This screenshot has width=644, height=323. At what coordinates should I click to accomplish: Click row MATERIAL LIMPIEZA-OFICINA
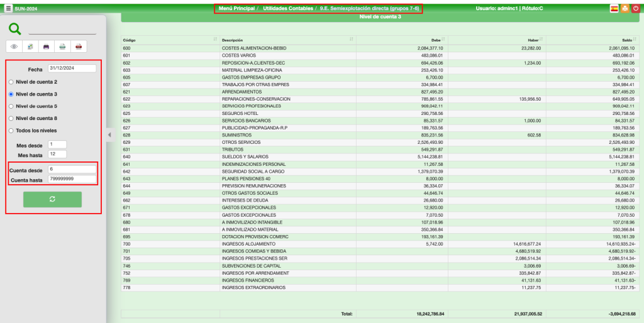(380, 70)
